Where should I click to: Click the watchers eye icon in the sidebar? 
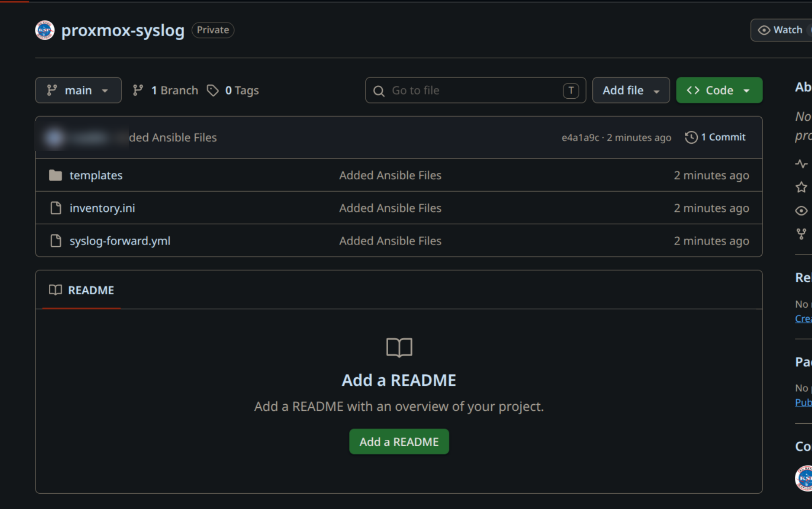coord(801,211)
